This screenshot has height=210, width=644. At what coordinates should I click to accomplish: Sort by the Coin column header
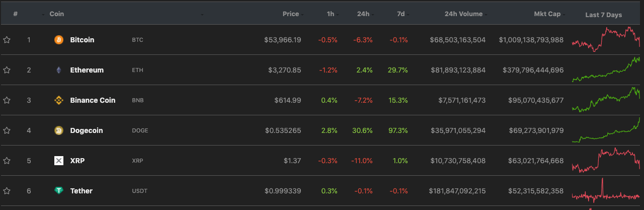(x=57, y=14)
